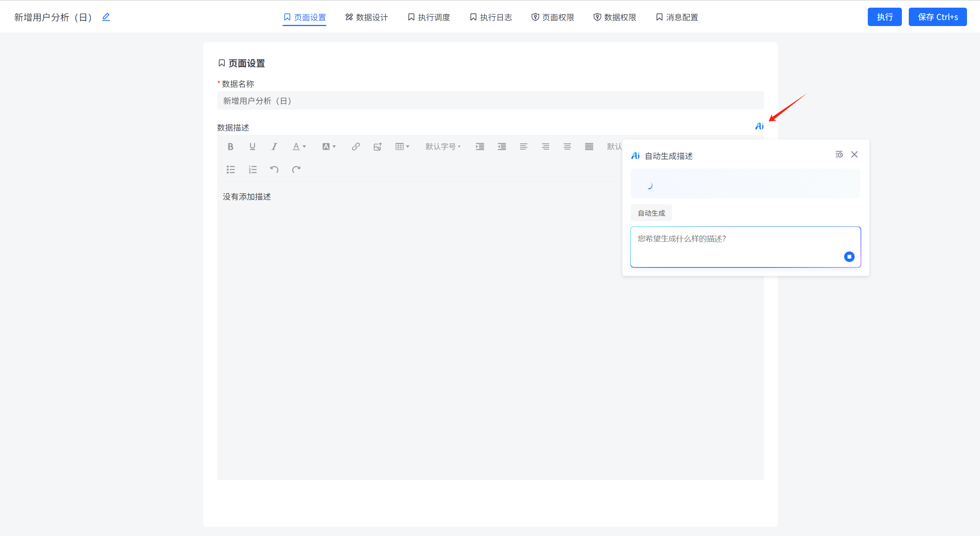Toggle italic formatting in the editor
The width and height of the screenshot is (980, 536).
[x=274, y=147]
